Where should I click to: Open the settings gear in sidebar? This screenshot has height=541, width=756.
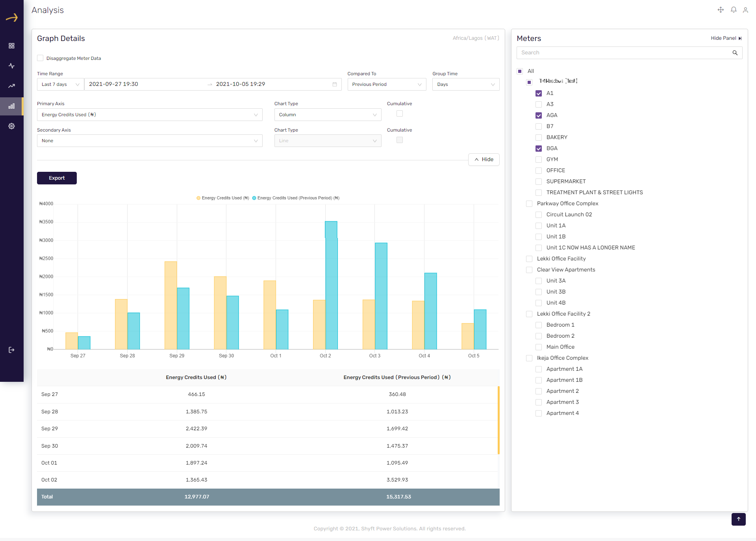tap(11, 126)
